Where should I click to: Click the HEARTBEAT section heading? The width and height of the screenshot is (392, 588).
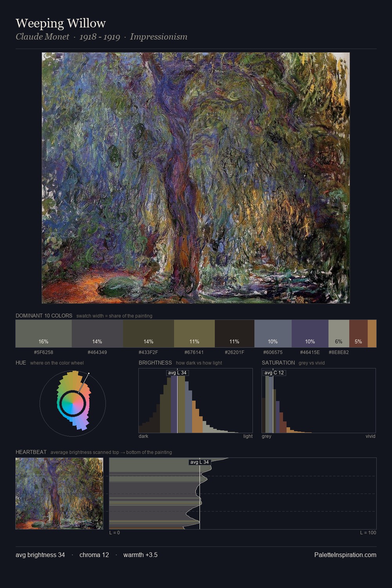tap(31, 452)
